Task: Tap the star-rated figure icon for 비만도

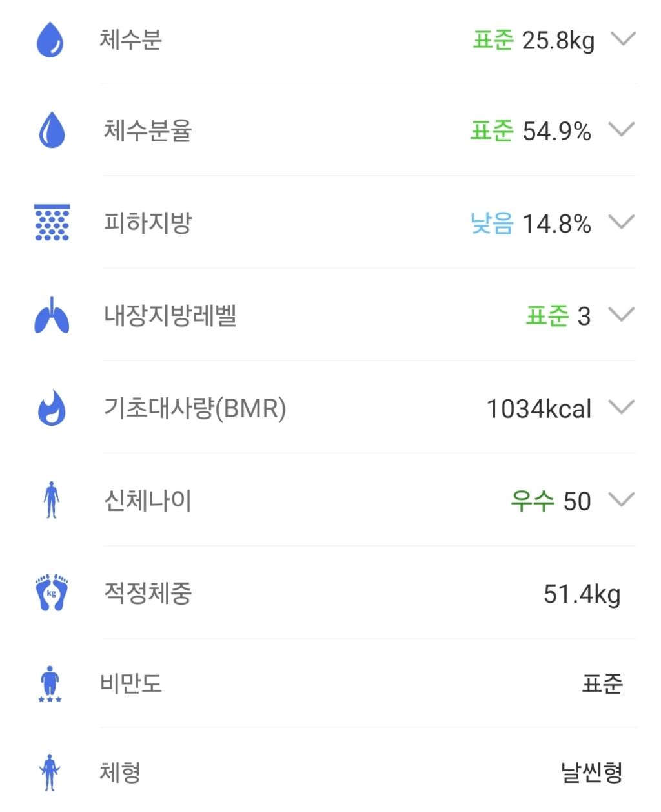Action: (x=50, y=684)
